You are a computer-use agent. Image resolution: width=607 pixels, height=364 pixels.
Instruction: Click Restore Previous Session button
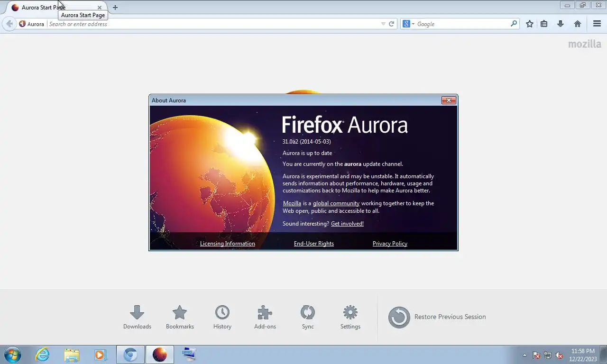pos(437,317)
